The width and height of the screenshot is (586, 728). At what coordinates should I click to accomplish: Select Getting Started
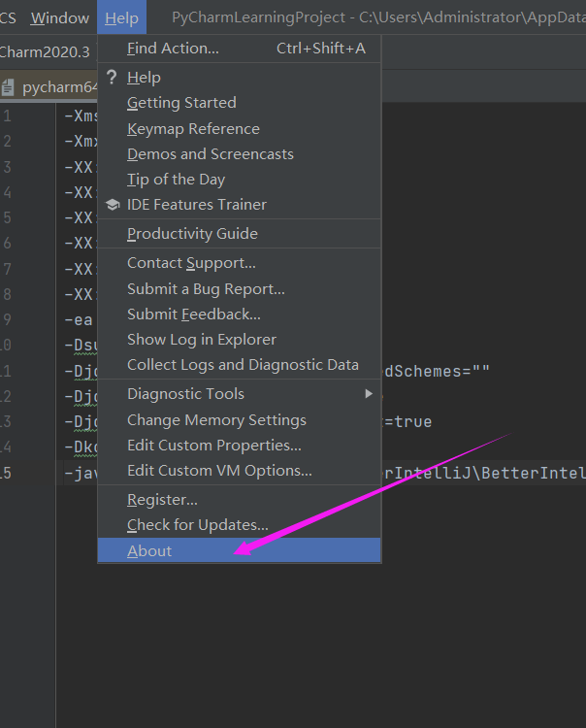(x=240, y=103)
